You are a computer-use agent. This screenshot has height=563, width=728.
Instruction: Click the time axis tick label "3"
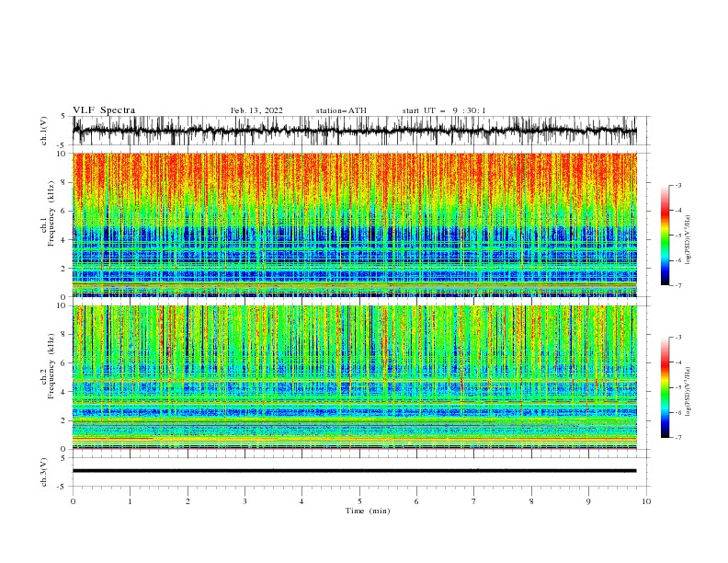coord(245,501)
